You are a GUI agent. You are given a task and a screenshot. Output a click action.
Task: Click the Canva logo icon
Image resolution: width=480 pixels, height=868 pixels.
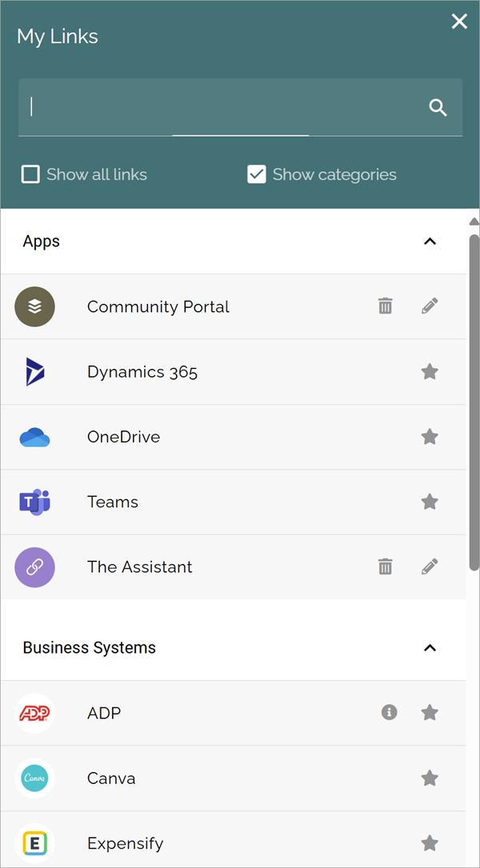(x=35, y=778)
